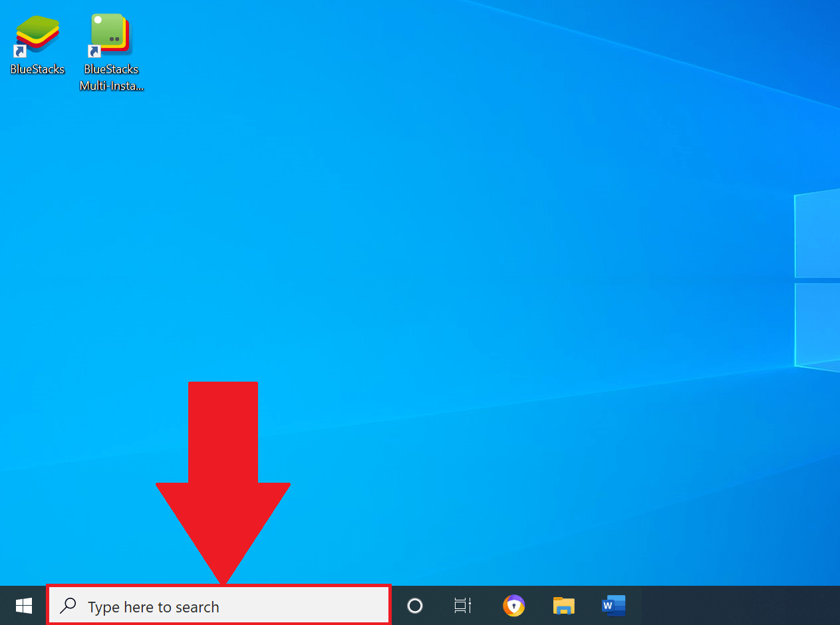Click the Windows logo bottom left
The image size is (840, 625).
tap(23, 606)
